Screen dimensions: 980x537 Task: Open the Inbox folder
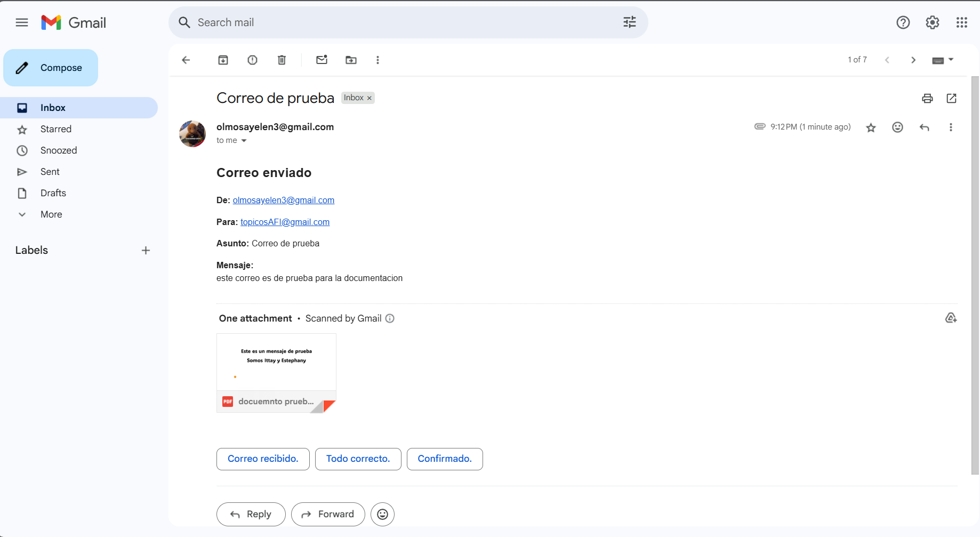click(79, 108)
